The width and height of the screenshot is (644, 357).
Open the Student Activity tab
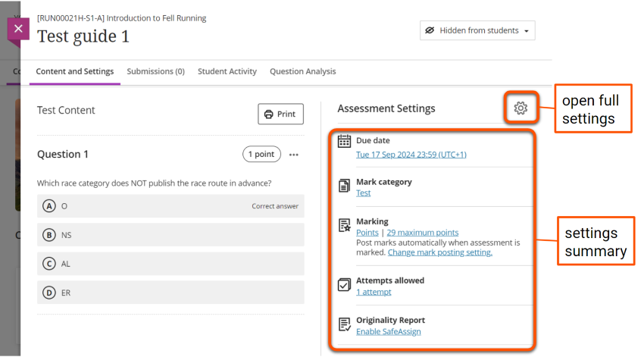[x=227, y=71]
